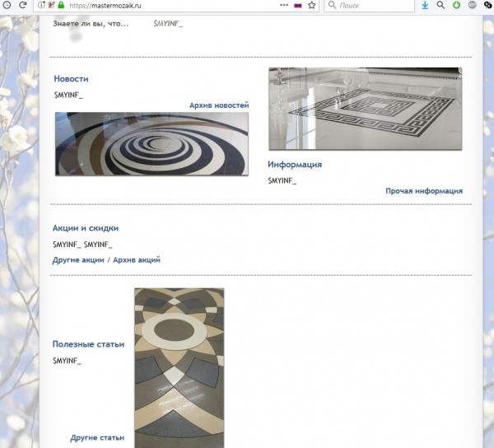Image resolution: width=494 pixels, height=448 pixels.
Task: Show site information icon in address bar
Action: [x=41, y=5]
